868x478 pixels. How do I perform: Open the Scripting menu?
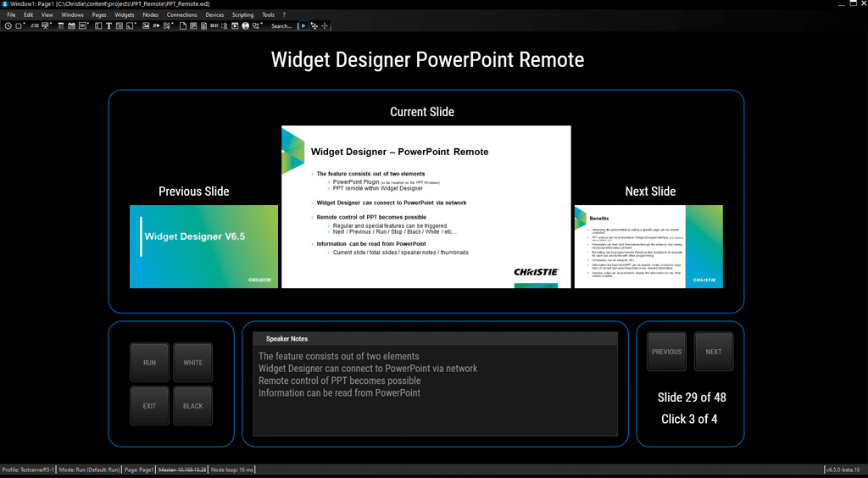pyautogui.click(x=242, y=15)
